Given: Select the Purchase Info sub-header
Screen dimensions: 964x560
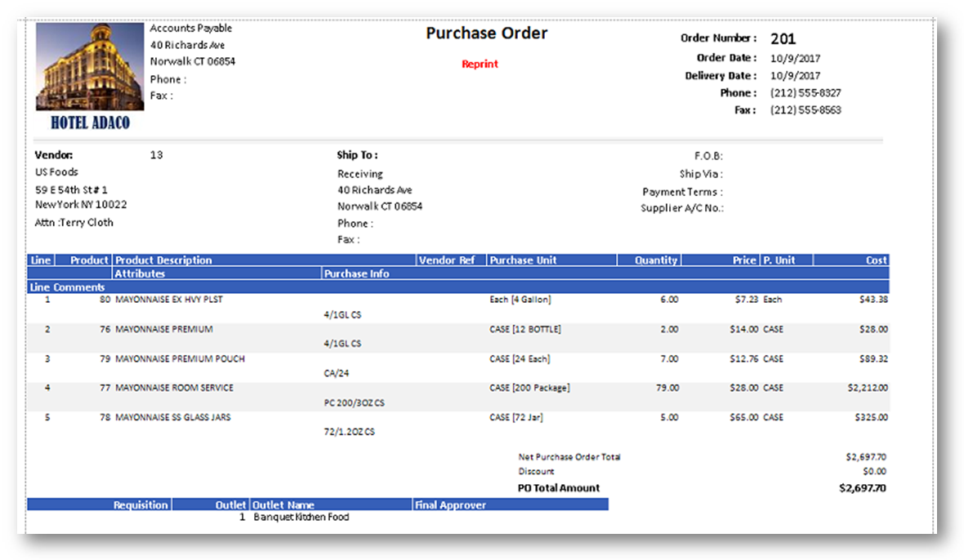Looking at the screenshot, I should point(357,274).
